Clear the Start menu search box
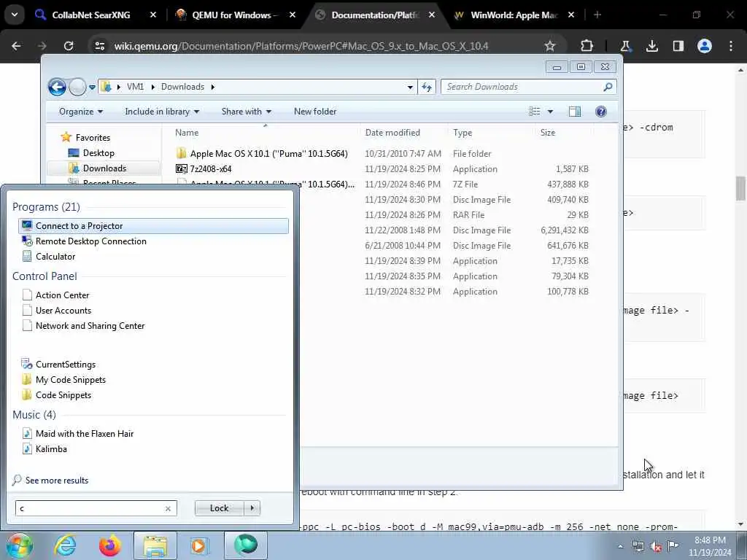Screen dimensions: 747x560 pyautogui.click(x=168, y=508)
